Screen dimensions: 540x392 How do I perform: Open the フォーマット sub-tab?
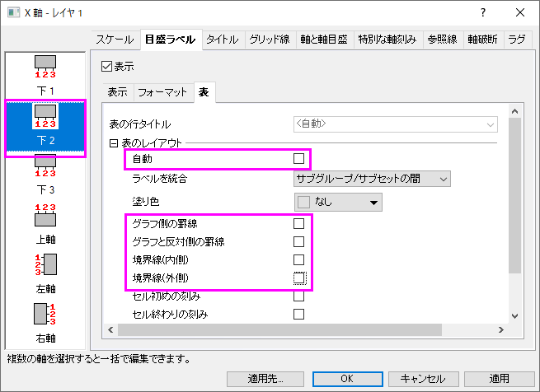(x=163, y=92)
